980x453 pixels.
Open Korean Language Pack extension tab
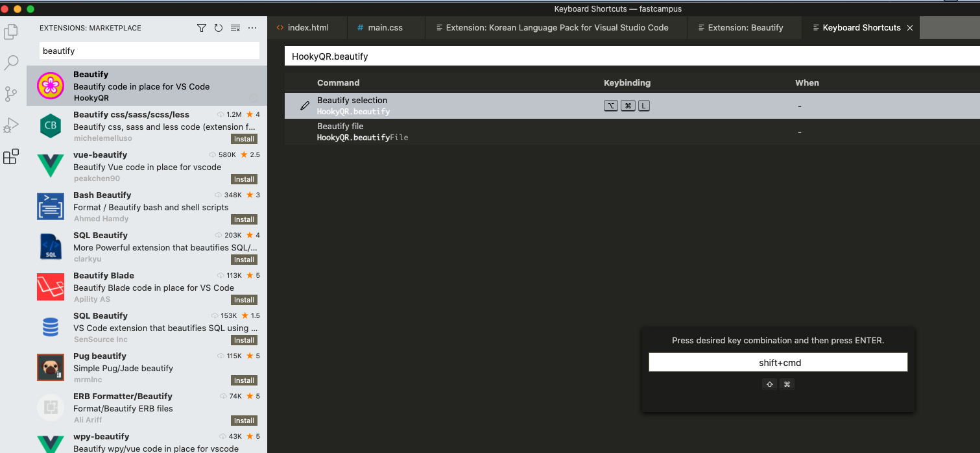pos(556,28)
